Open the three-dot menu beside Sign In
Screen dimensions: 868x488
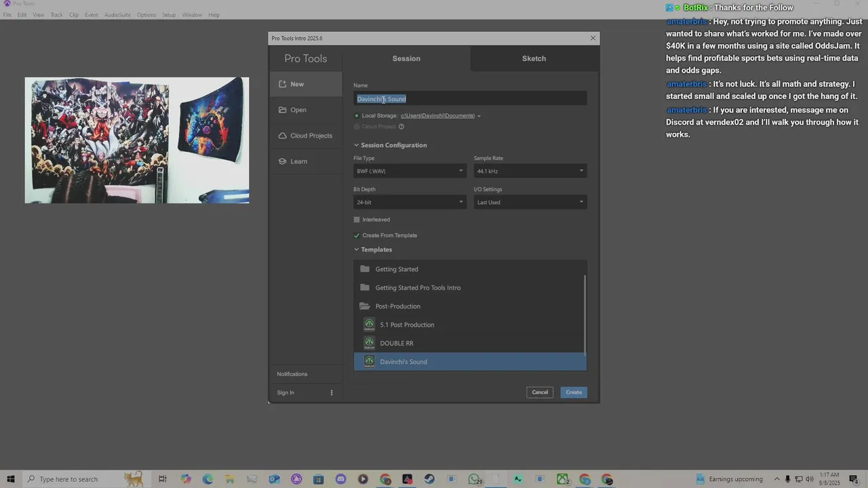tap(332, 392)
